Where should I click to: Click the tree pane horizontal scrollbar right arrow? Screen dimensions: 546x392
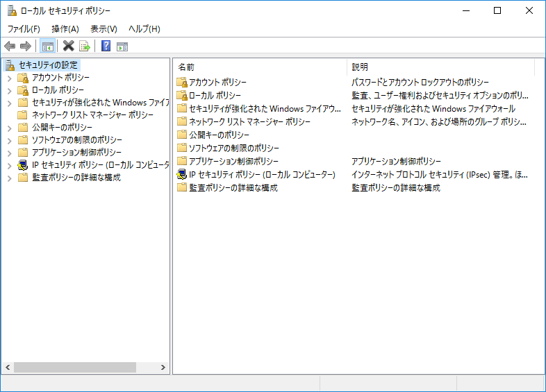pos(163,367)
